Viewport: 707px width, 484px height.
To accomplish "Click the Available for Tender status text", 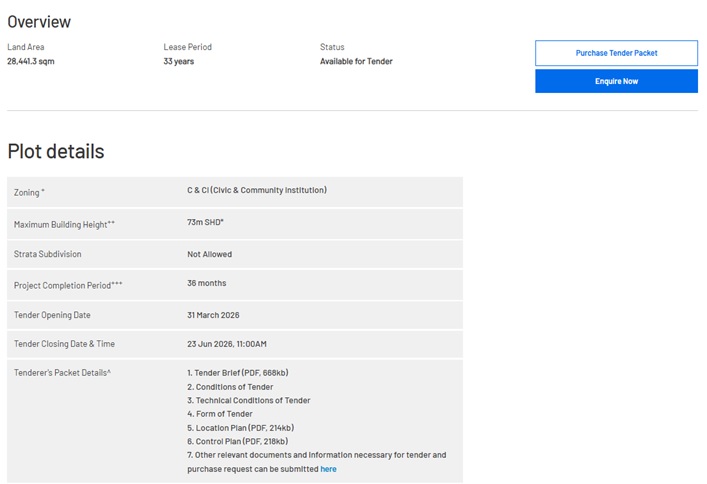I will [356, 61].
